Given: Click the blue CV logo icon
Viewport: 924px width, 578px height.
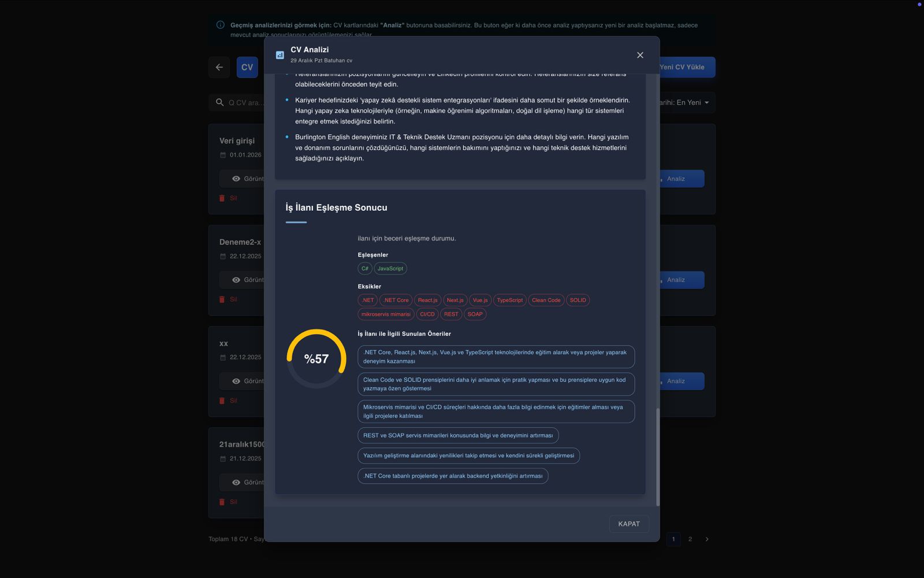Looking at the screenshot, I should coord(247,67).
